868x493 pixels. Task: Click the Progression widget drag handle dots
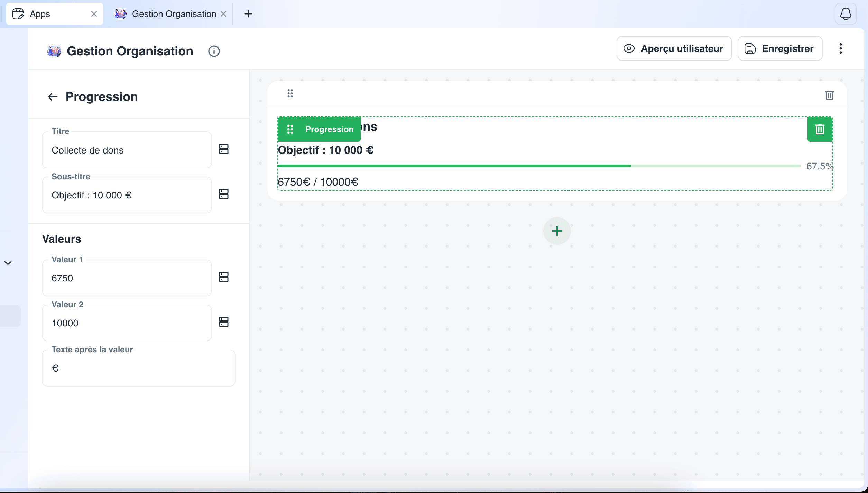point(290,129)
